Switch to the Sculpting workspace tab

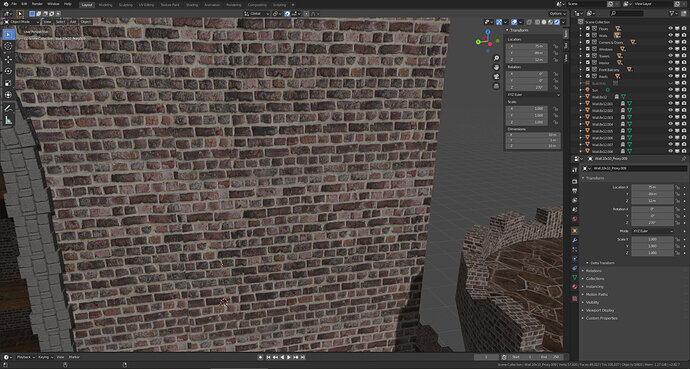click(x=126, y=4)
